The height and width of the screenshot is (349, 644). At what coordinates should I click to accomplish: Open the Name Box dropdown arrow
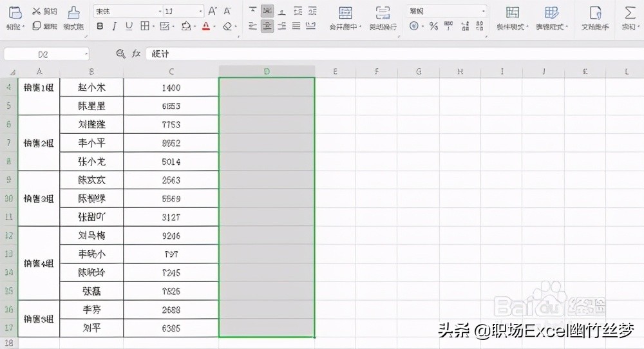(86, 54)
